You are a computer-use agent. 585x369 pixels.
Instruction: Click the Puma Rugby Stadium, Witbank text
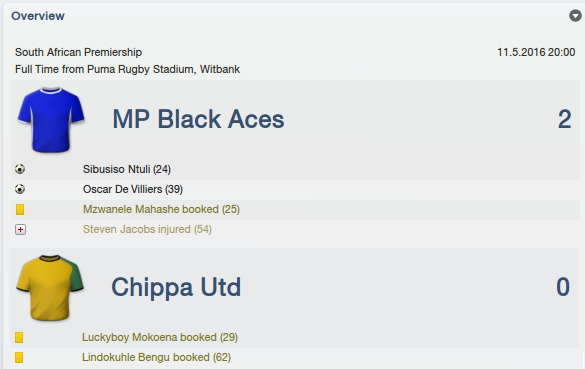coord(163,69)
